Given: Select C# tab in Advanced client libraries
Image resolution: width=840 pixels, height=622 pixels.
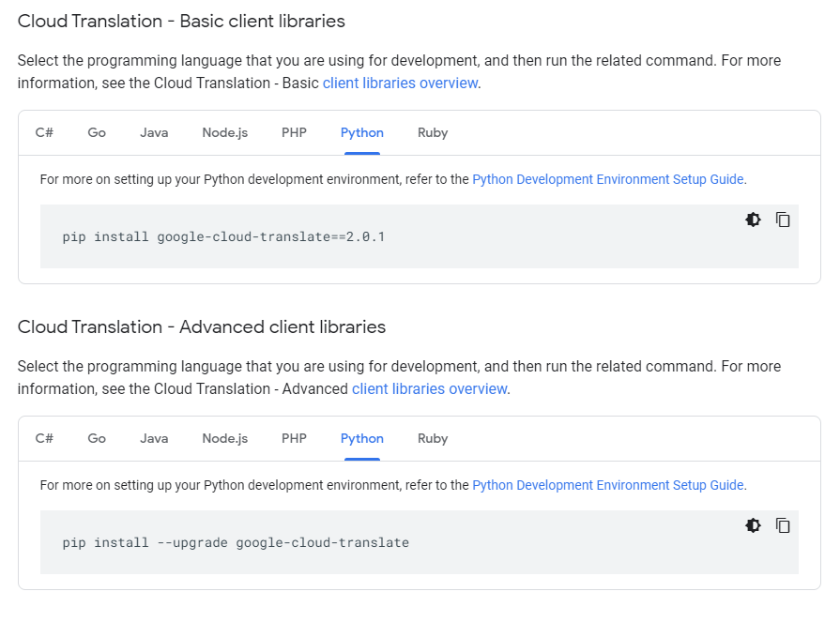Looking at the screenshot, I should [x=44, y=438].
